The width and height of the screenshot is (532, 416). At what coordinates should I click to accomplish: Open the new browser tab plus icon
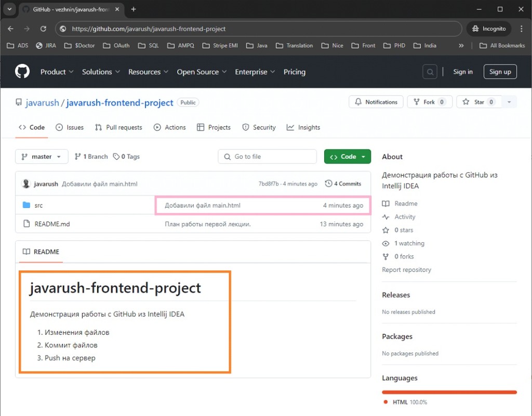coord(134,9)
